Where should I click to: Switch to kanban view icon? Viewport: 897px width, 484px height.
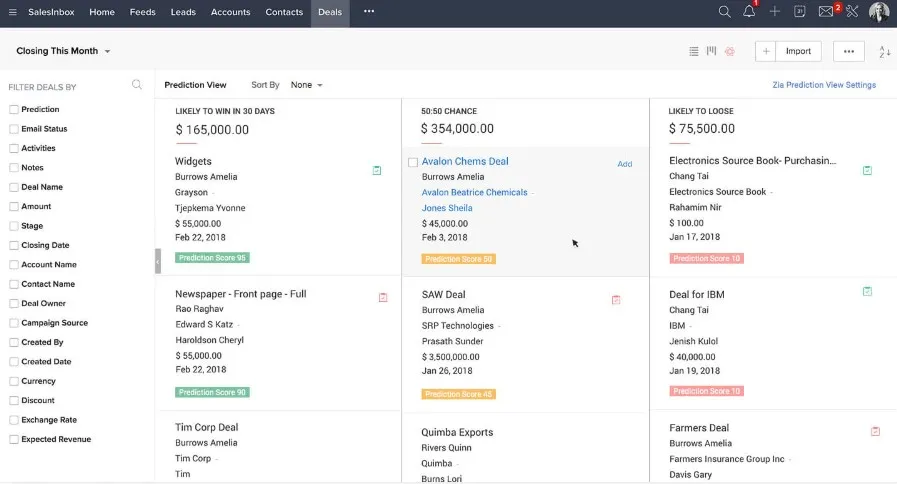[712, 51]
